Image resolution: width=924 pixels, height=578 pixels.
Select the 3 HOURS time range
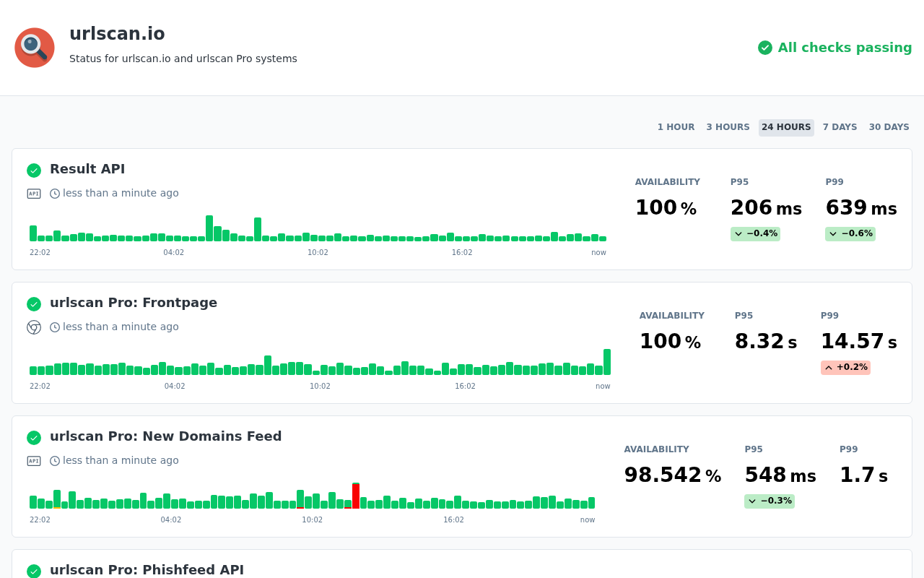coord(728,127)
